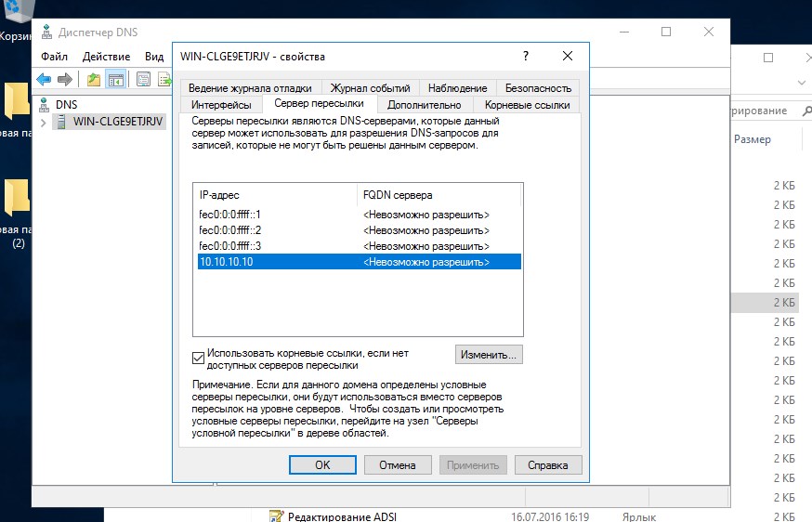
Task: Click the folder Up one level toolbar icon
Action: click(94, 79)
